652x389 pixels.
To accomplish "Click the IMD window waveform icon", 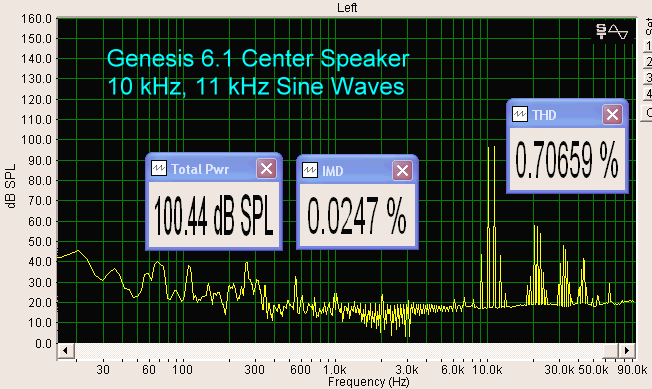I will coord(310,170).
